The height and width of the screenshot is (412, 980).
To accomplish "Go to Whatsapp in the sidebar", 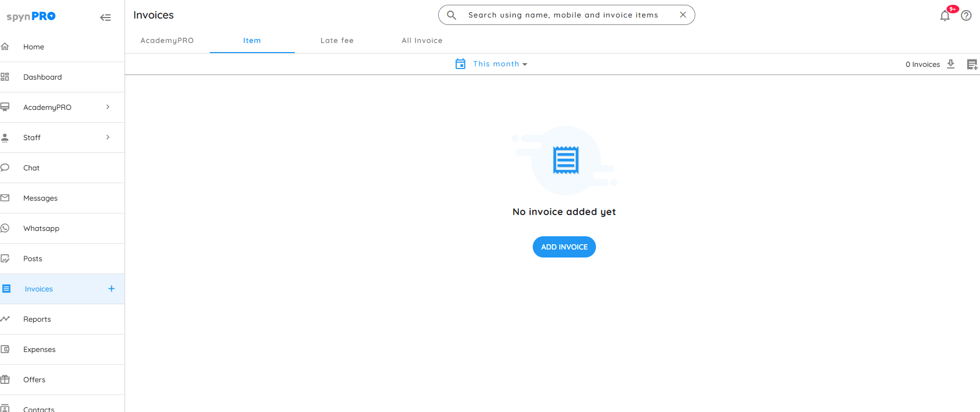I will (x=41, y=228).
